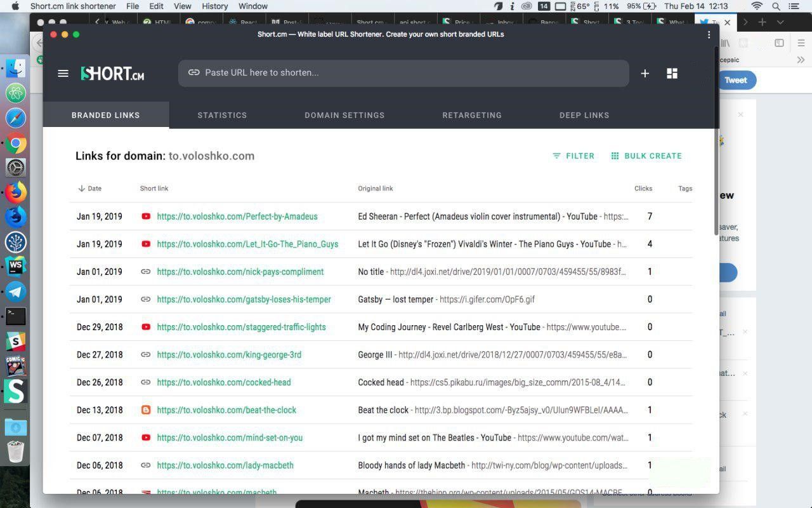Screen dimensions: 812x508
Task: Open the File menu
Action: point(133,6)
